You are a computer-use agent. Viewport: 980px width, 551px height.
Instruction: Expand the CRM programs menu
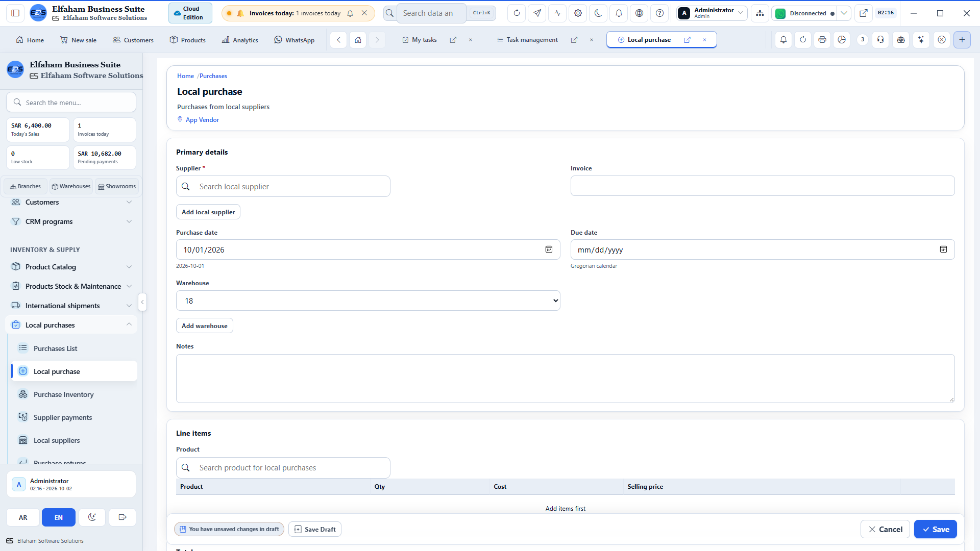(x=71, y=221)
